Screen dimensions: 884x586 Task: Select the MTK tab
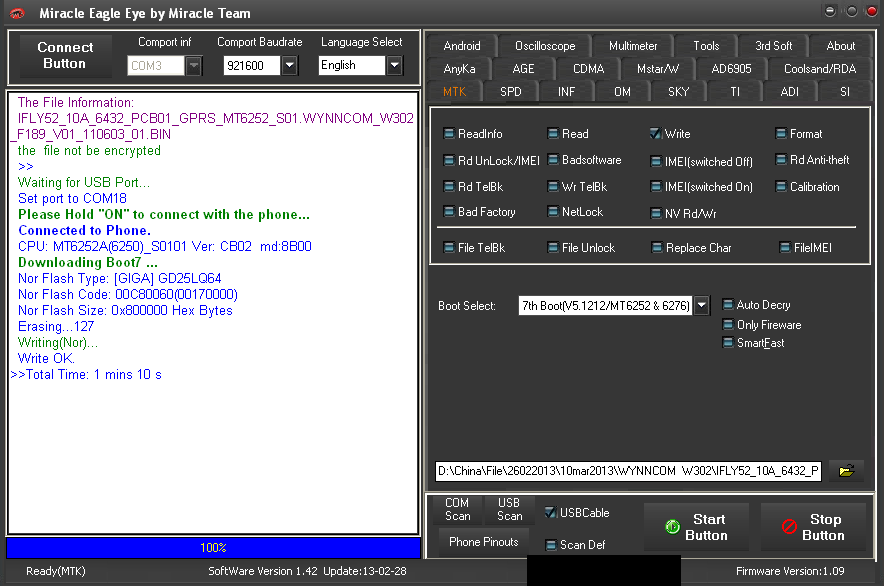click(454, 91)
